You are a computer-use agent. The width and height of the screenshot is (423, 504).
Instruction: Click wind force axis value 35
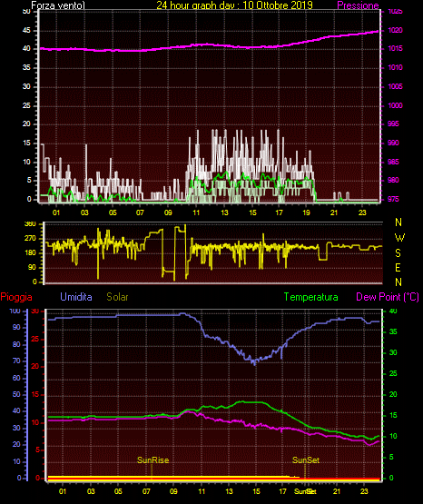pos(26,68)
